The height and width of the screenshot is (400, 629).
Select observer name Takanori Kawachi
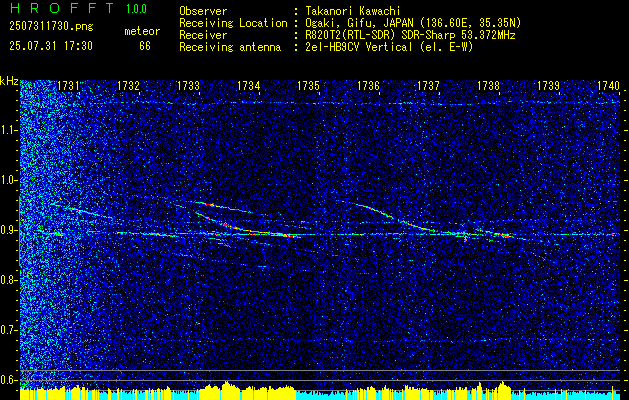coord(353,12)
